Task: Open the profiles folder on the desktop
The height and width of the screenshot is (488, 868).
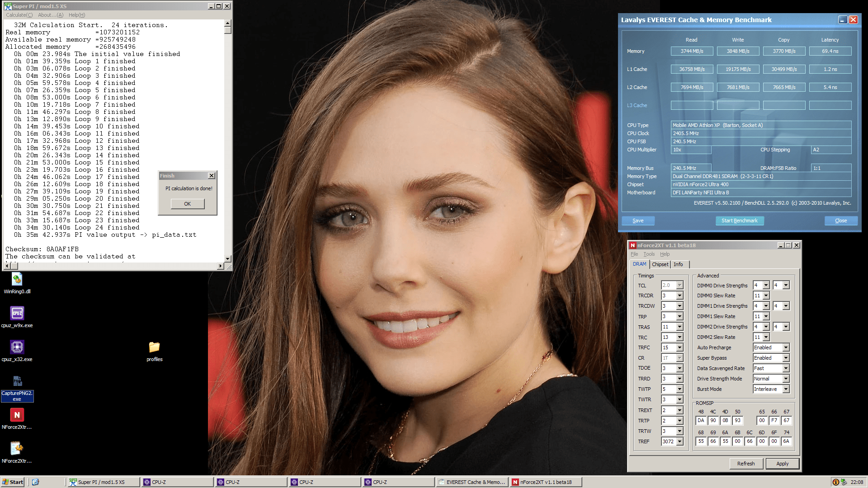Action: [154, 347]
